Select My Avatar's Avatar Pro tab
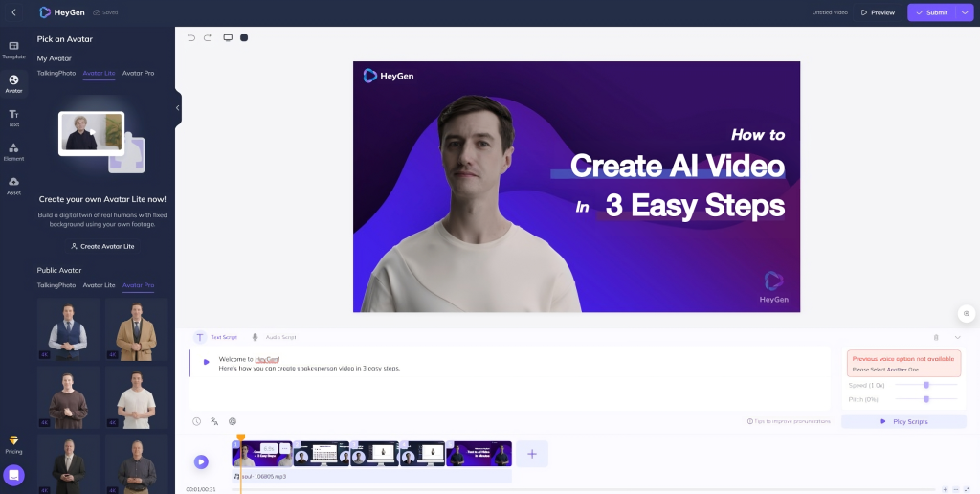Image resolution: width=980 pixels, height=494 pixels. point(138,73)
